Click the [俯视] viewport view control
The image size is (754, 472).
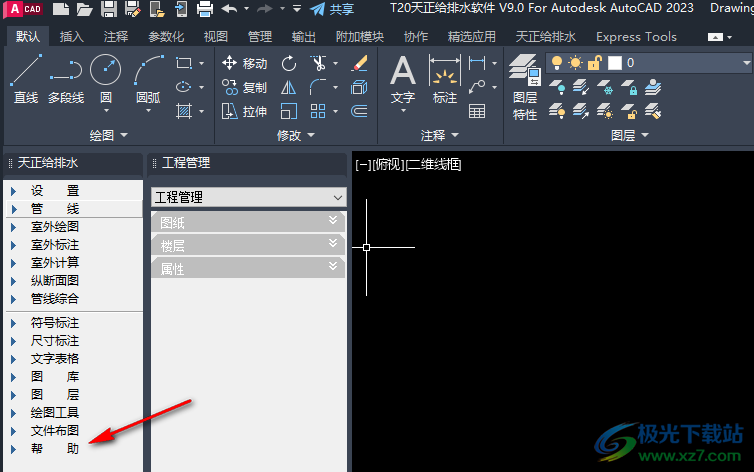[x=389, y=165]
